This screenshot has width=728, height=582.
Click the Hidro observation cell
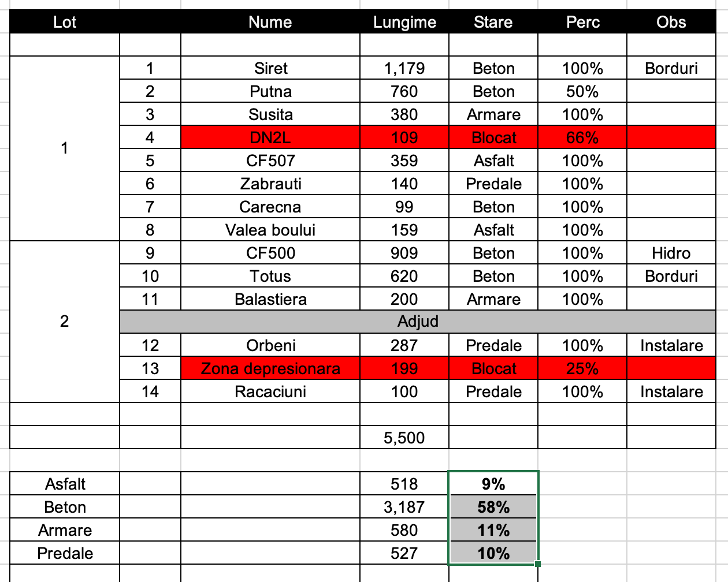671,253
